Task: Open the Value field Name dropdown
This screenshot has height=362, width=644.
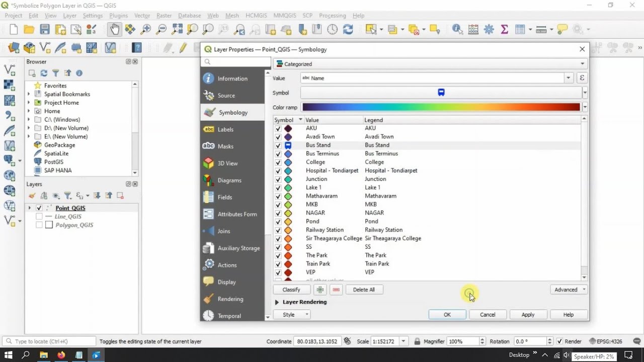Action: (569, 78)
